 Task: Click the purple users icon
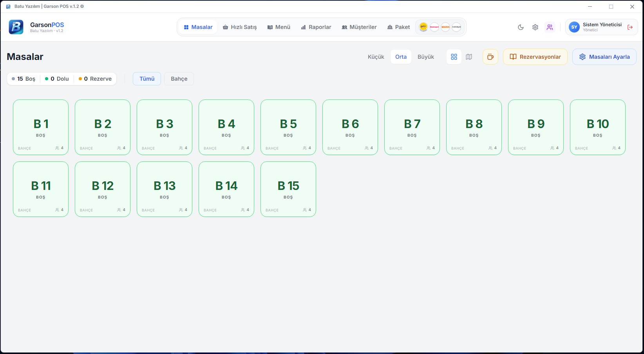[550, 27]
